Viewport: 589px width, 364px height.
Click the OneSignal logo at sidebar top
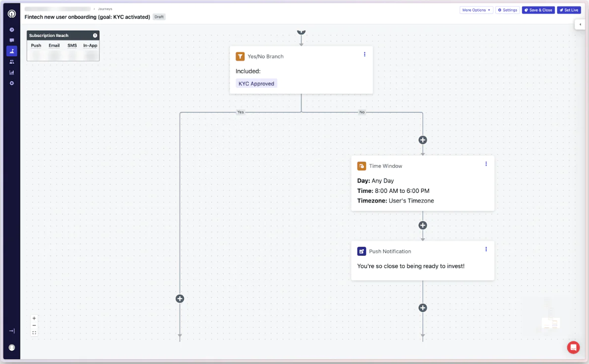[x=11, y=13]
